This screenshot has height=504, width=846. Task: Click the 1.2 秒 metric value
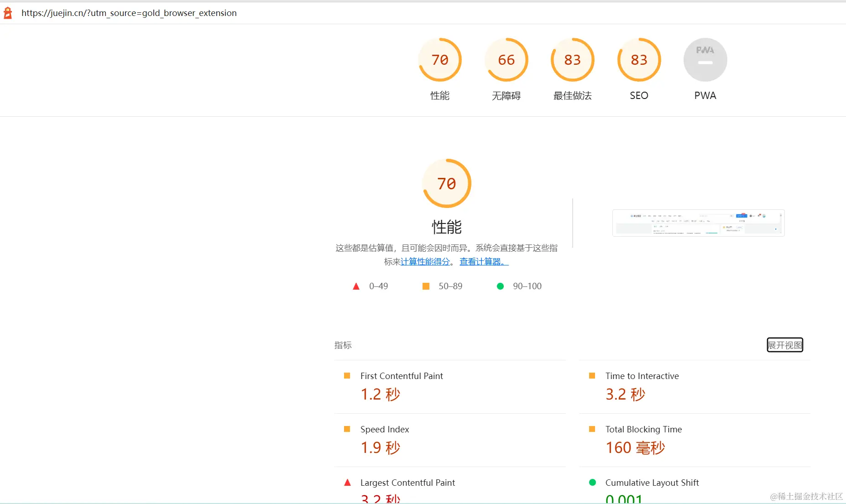(x=380, y=395)
